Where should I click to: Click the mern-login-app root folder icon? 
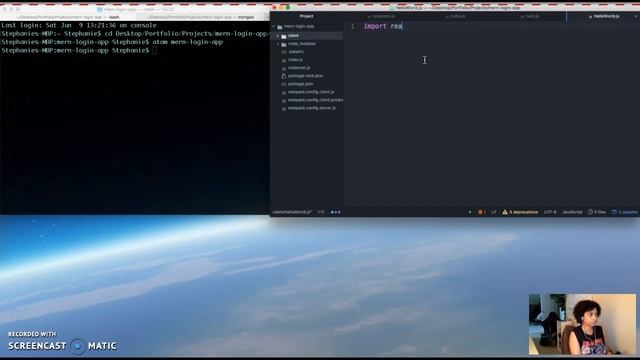280,27
